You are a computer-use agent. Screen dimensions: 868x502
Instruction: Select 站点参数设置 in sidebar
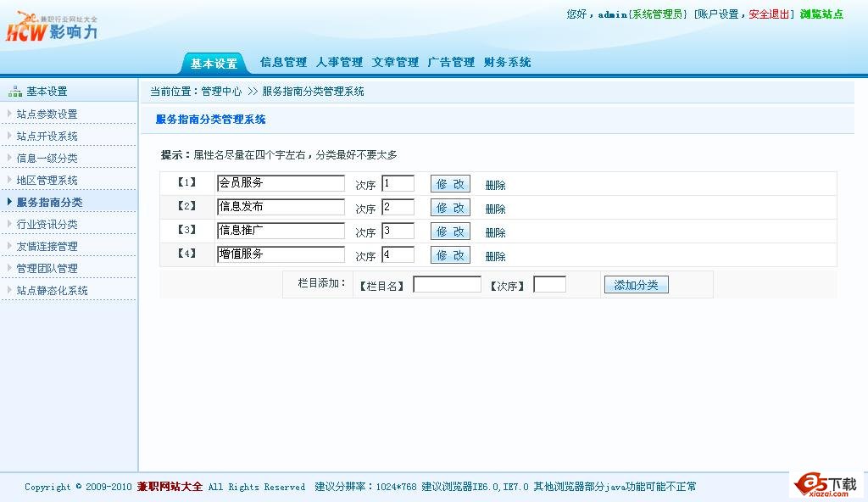click(x=47, y=114)
